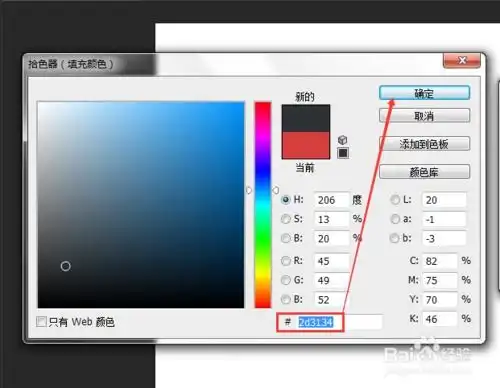
Task: Select the Lab b radio button
Action: pyautogui.click(x=395, y=238)
